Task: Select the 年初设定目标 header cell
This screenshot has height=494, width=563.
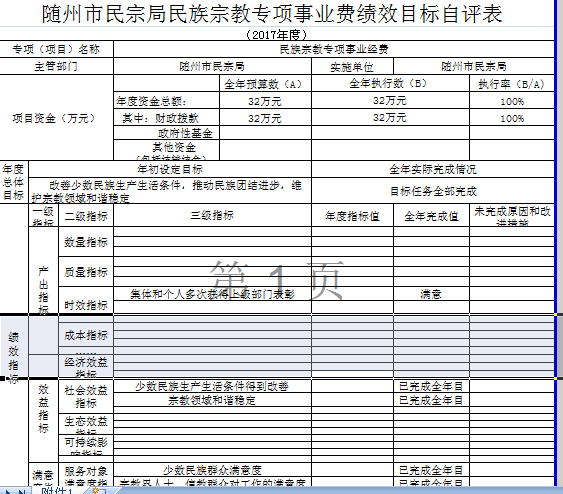Action: tap(170, 169)
